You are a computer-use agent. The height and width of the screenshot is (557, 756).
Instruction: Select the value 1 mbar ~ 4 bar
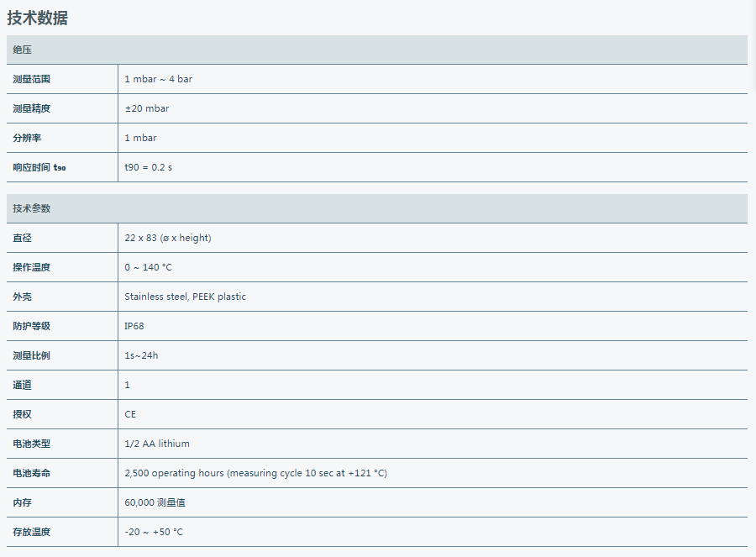click(x=158, y=79)
